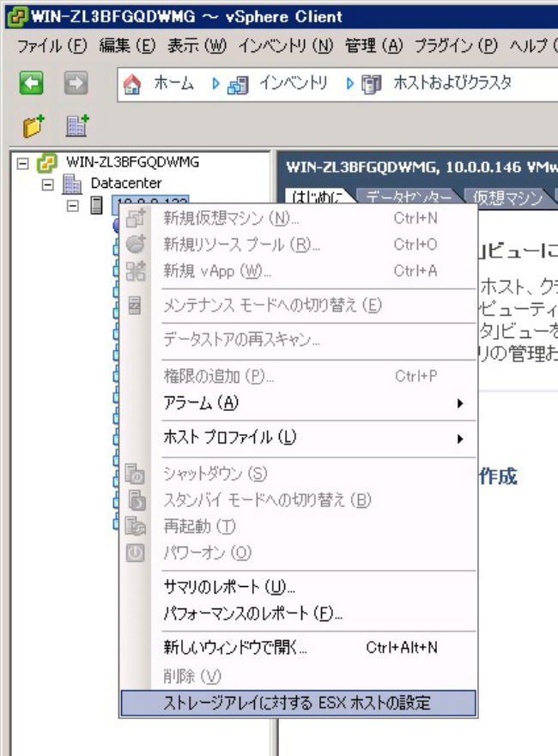
Task: Click the インベントリ breadcrumb link
Action: (294, 84)
